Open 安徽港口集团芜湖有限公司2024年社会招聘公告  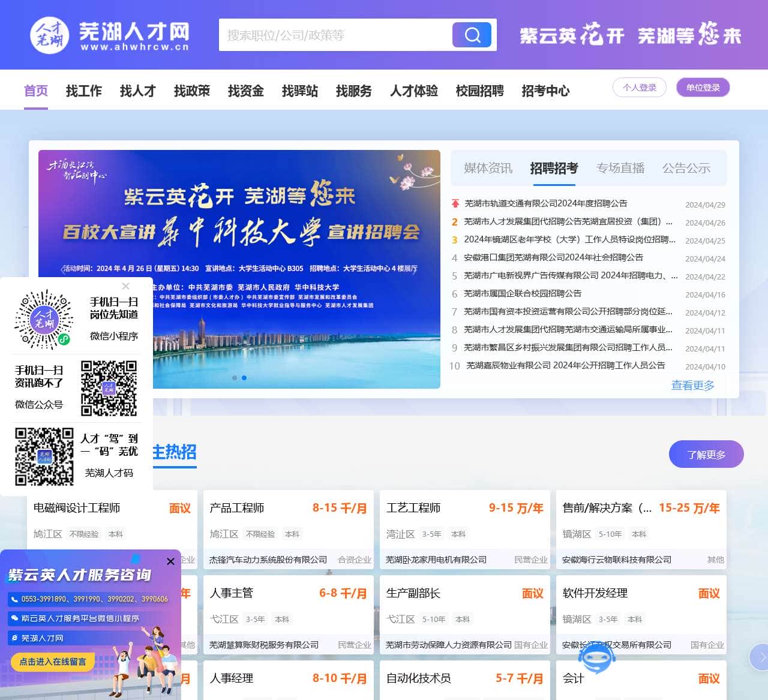tap(553, 257)
